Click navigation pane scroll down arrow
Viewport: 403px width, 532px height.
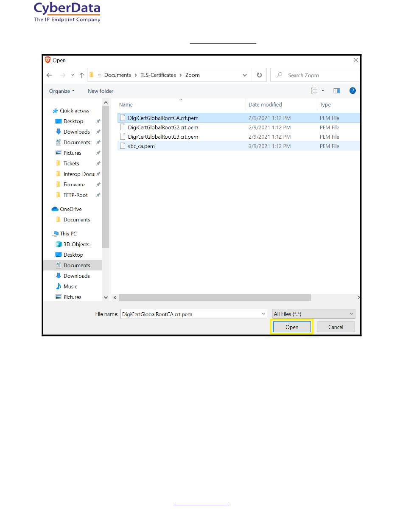tap(106, 297)
